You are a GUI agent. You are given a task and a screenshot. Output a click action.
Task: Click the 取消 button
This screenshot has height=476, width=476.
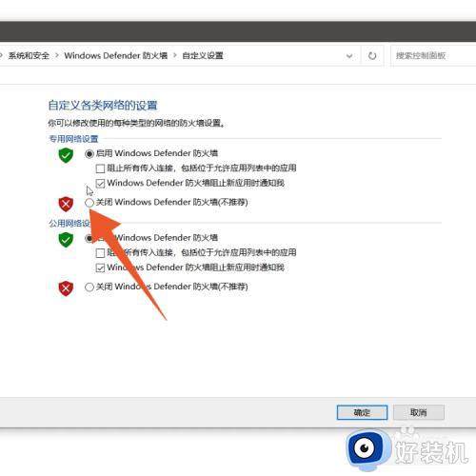point(419,412)
